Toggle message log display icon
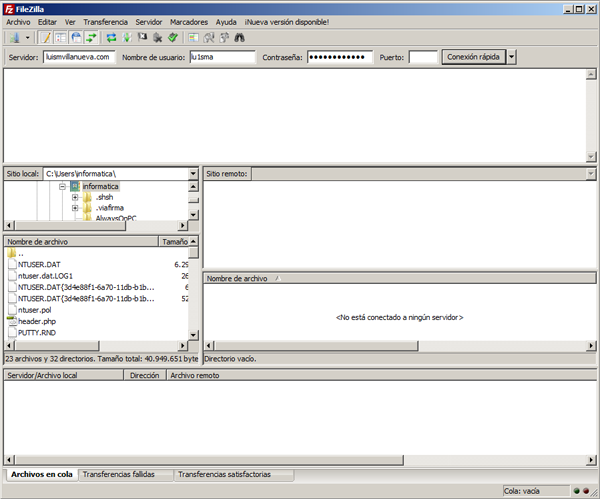This screenshot has width=600, height=499. 46,38
